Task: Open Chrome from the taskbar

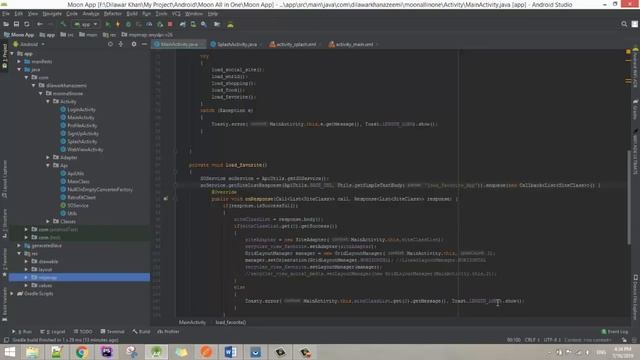Action: coord(82,352)
